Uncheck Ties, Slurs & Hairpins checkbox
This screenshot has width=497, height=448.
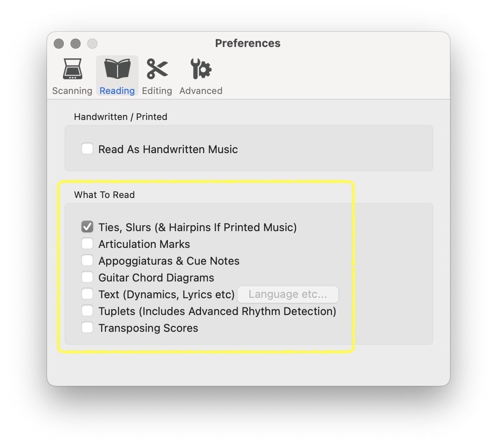click(x=87, y=227)
